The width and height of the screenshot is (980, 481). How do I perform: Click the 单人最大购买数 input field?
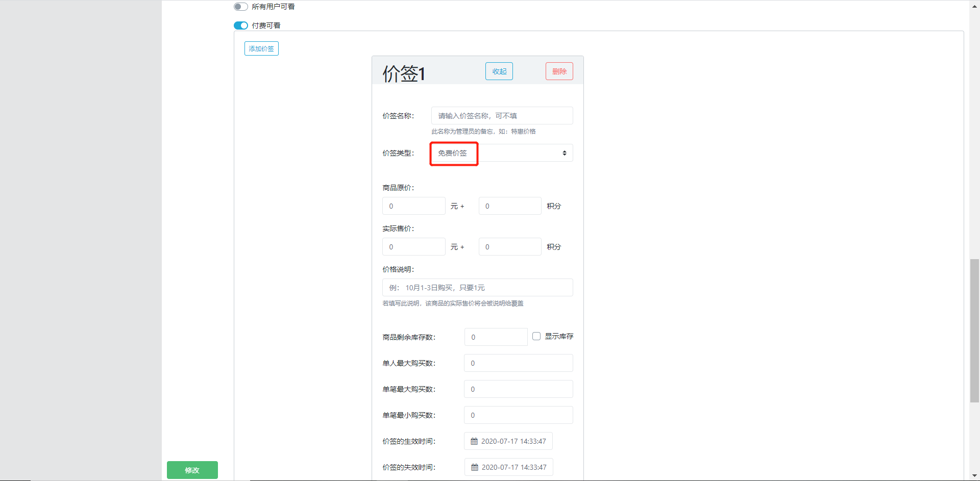(518, 363)
